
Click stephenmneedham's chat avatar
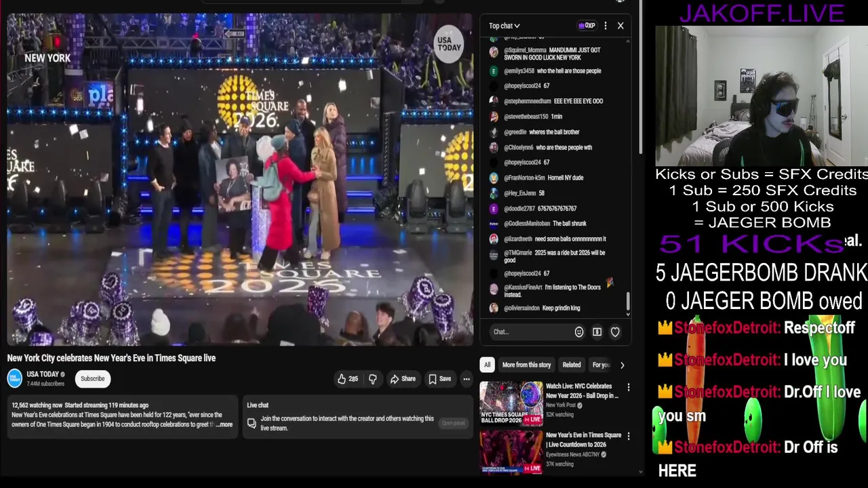coord(494,102)
